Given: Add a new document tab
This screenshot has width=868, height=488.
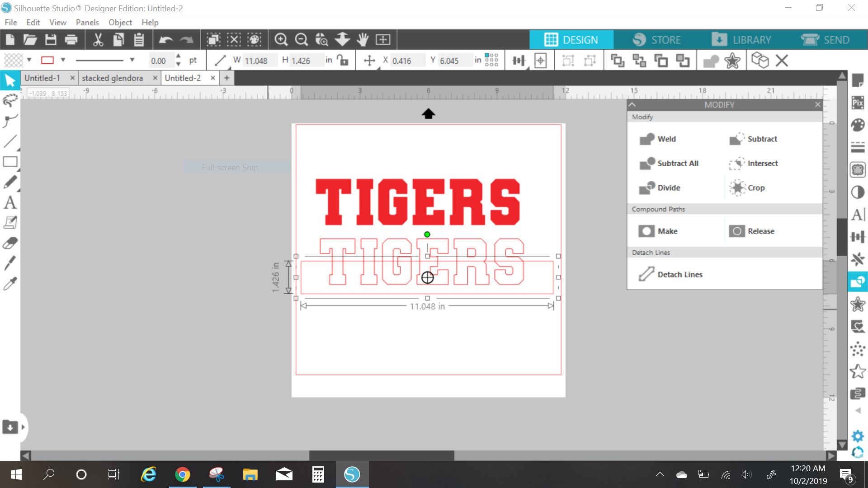Looking at the screenshot, I should pos(227,78).
